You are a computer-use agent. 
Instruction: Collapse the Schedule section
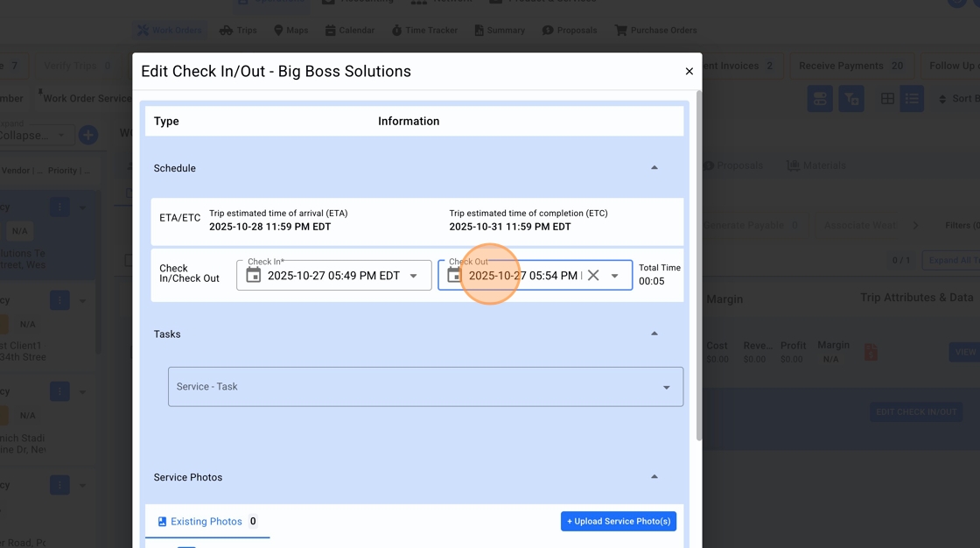[654, 168]
